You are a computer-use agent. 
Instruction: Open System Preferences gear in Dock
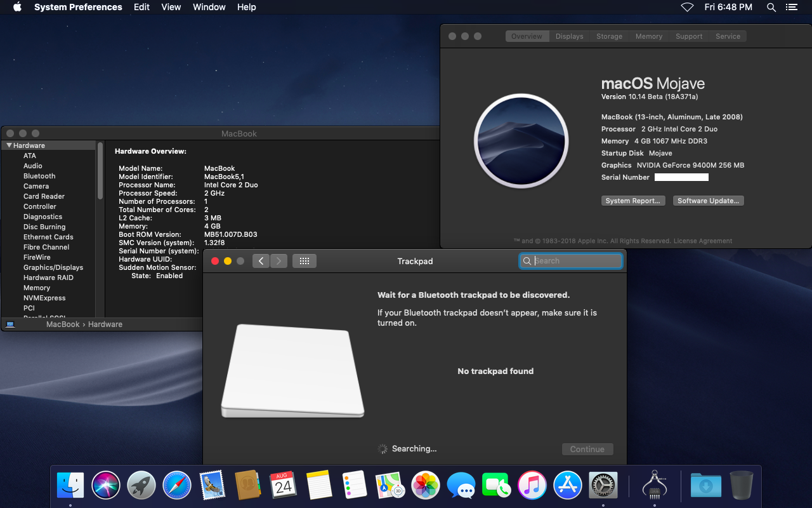tap(603, 486)
